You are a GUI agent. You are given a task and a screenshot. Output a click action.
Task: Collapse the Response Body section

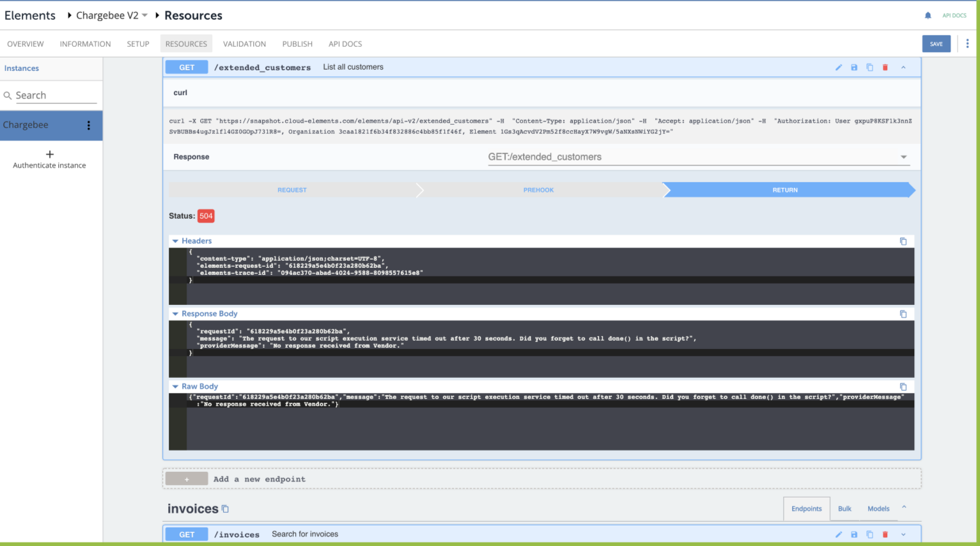click(175, 314)
